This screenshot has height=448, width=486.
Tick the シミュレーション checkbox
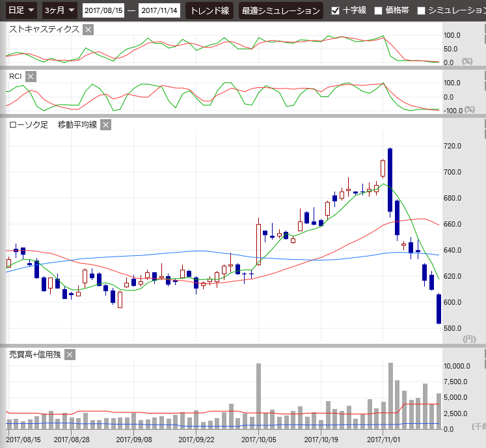421,10
